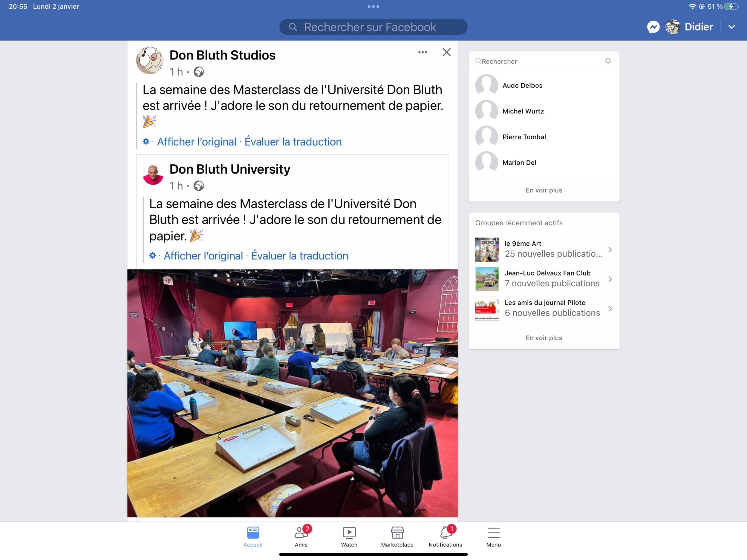Open Messenger from the top bar
The width and height of the screenshot is (747, 560).
(653, 27)
